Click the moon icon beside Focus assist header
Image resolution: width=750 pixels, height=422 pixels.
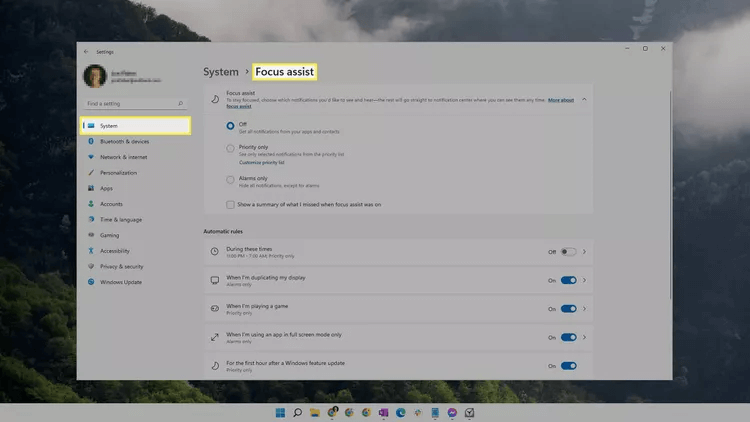point(215,99)
